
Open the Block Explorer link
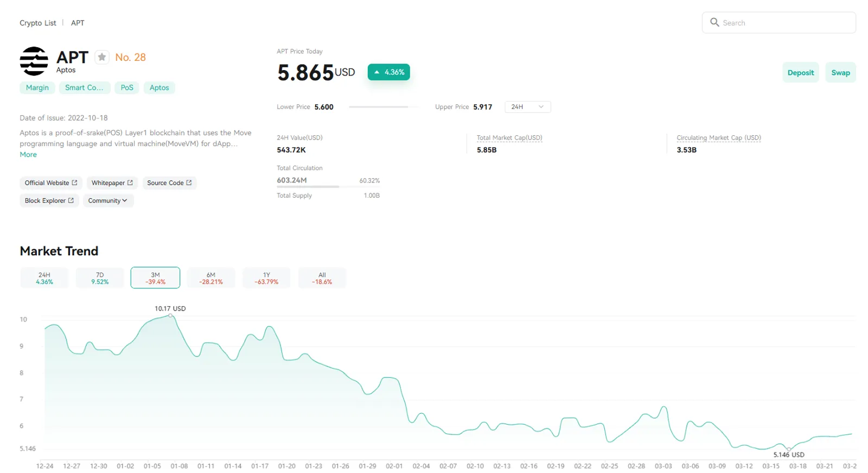49,200
